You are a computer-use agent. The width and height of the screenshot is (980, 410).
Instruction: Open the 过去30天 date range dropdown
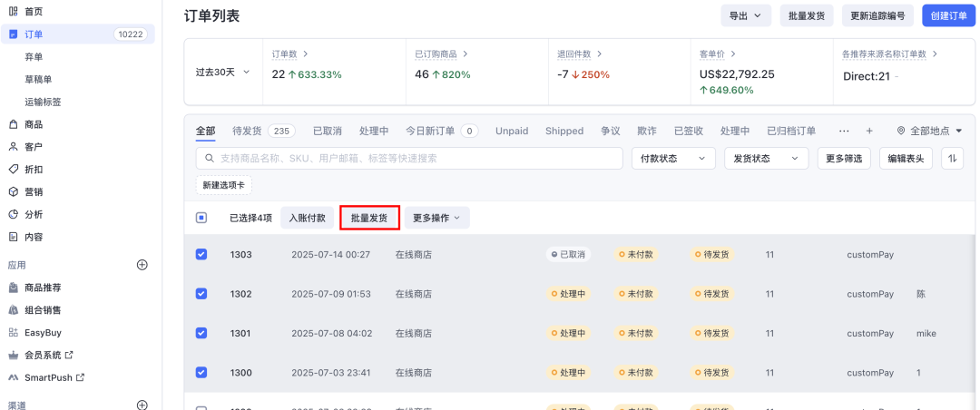(x=222, y=72)
